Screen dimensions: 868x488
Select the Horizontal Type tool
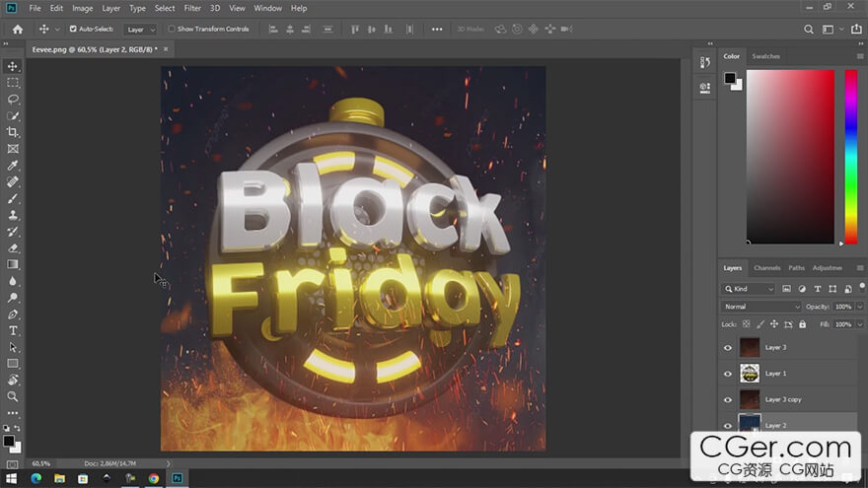(13, 331)
